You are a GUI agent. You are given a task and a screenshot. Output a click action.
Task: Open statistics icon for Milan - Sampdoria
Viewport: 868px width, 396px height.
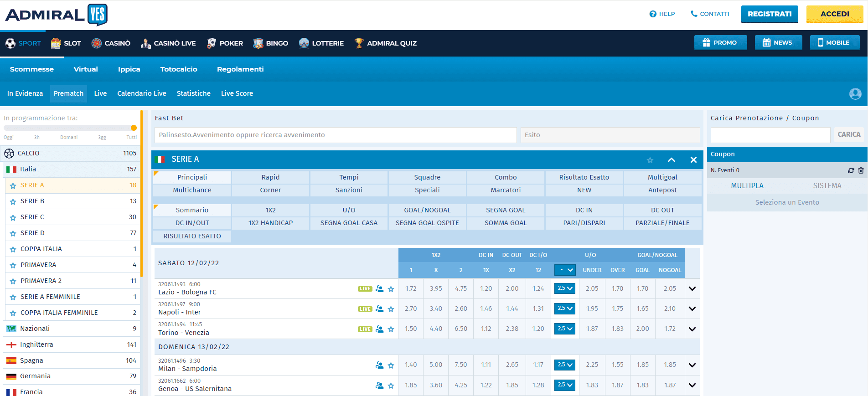click(379, 365)
